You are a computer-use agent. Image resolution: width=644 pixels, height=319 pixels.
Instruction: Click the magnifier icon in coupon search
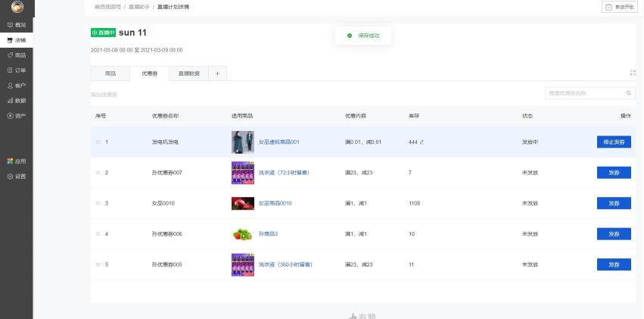click(x=628, y=93)
